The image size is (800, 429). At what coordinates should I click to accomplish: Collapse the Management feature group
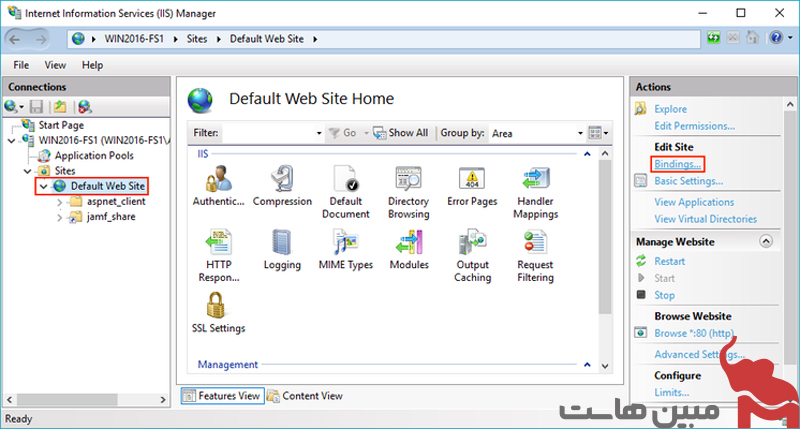coord(587,365)
